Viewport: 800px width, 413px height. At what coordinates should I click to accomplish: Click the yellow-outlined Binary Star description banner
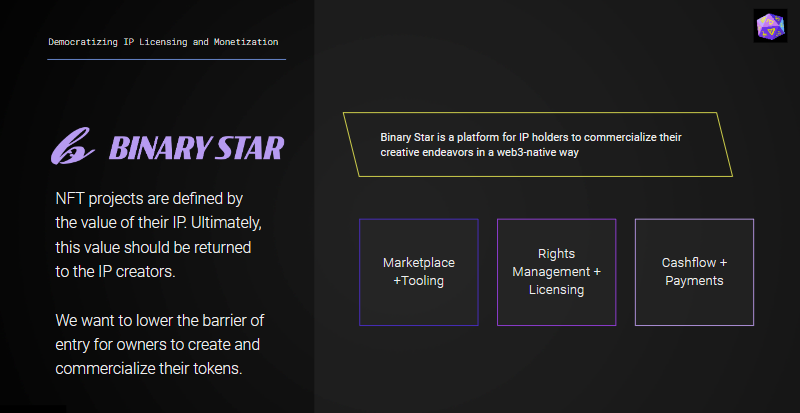(x=538, y=144)
